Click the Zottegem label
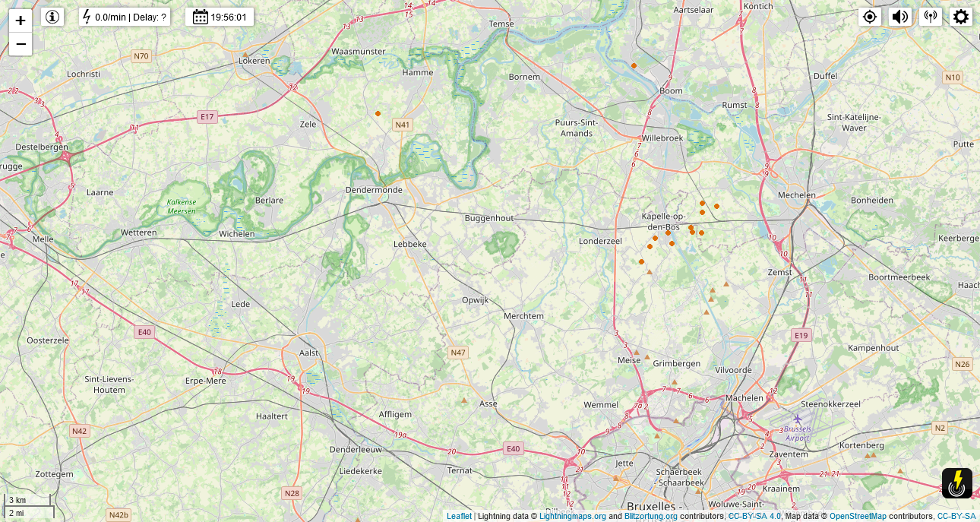Screen dimensions: 980x522 coord(54,473)
